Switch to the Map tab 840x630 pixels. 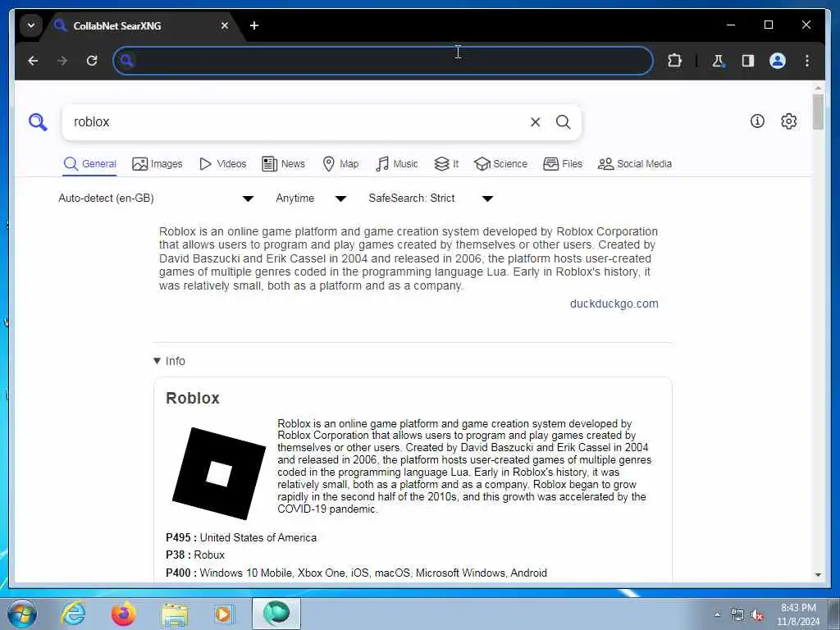(x=340, y=164)
